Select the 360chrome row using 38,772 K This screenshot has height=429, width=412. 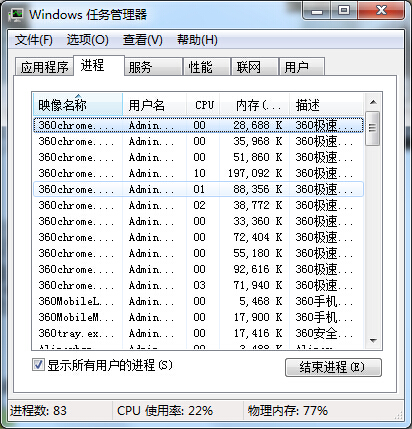(x=198, y=205)
